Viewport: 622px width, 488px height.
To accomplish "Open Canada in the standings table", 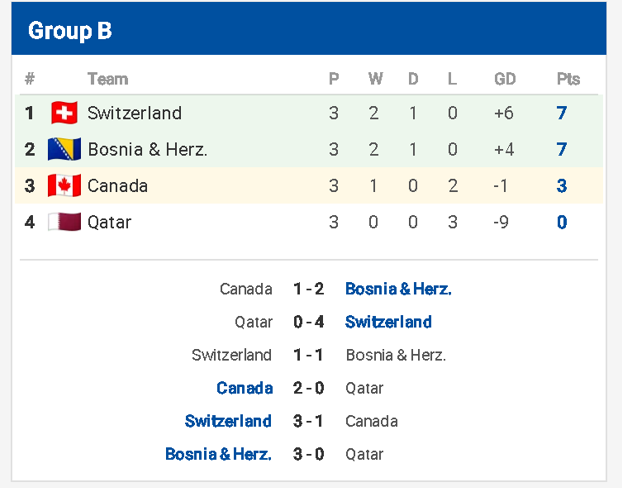I will pyautogui.click(x=309, y=186).
